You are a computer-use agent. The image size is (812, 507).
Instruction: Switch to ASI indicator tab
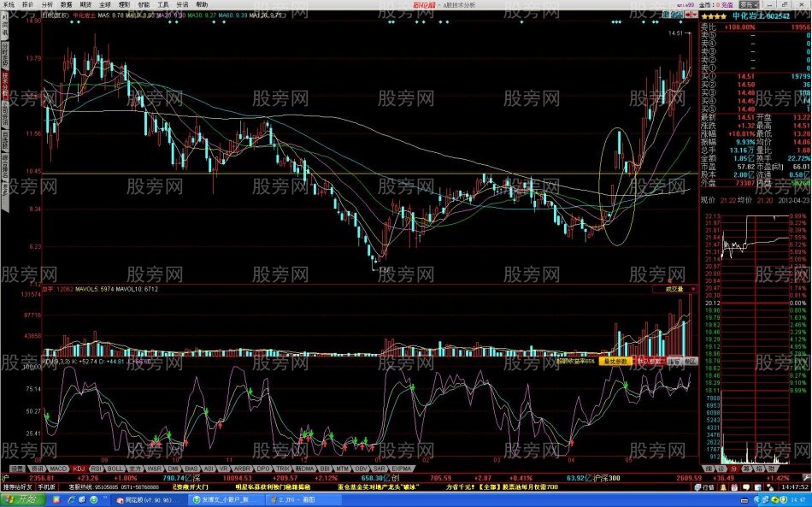pos(209,469)
